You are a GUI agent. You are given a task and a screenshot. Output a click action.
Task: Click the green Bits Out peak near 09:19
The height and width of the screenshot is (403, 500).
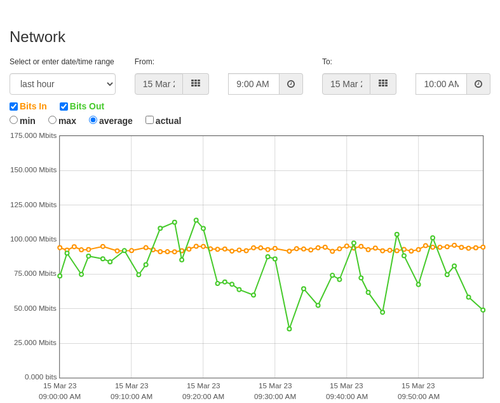coord(196,220)
